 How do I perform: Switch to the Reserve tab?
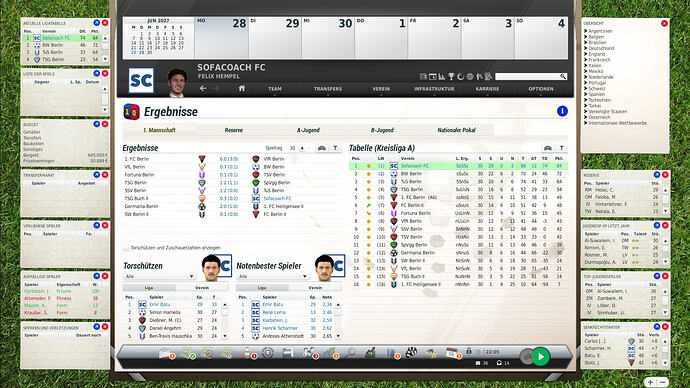[234, 130]
